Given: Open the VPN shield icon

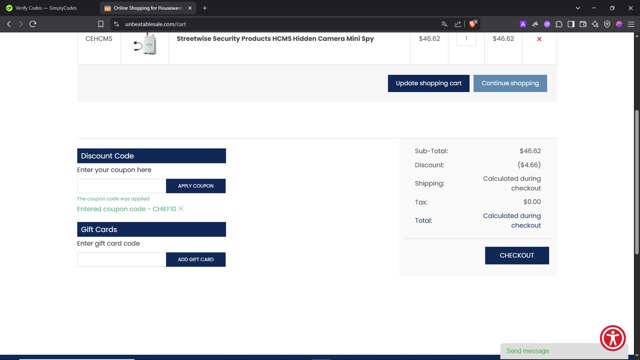Looking at the screenshot, I should pos(607,24).
